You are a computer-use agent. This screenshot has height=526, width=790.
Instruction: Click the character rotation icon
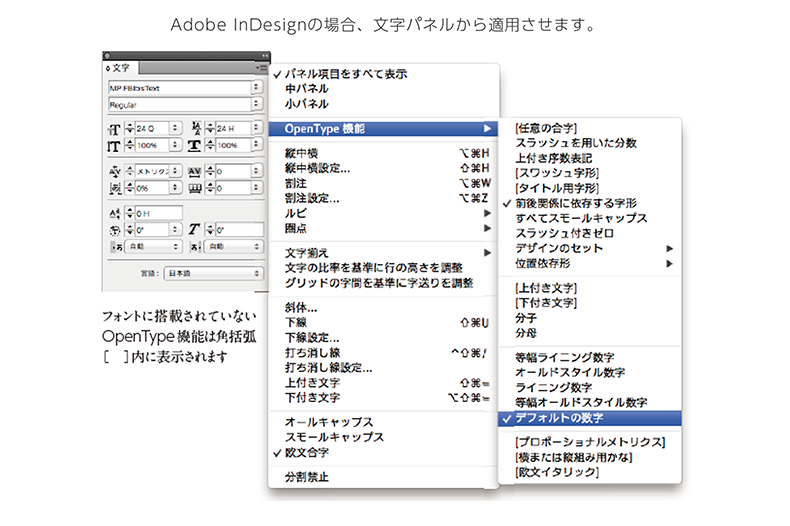coord(115,230)
